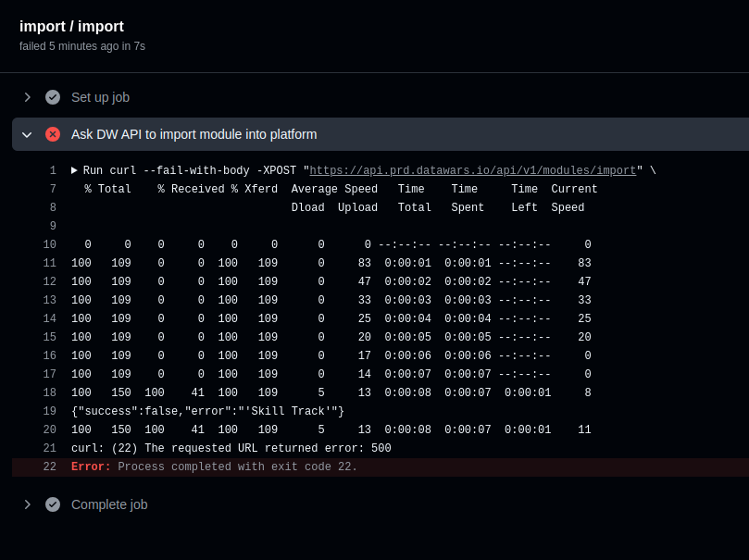Open the api.prd.datawars.io modules import link

click(473, 170)
